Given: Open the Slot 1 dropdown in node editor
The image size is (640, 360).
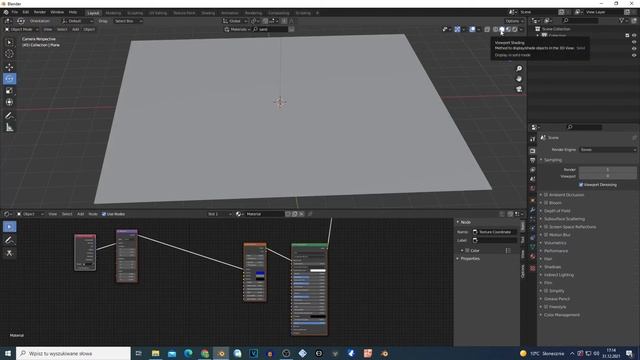Looking at the screenshot, I should (x=220, y=214).
